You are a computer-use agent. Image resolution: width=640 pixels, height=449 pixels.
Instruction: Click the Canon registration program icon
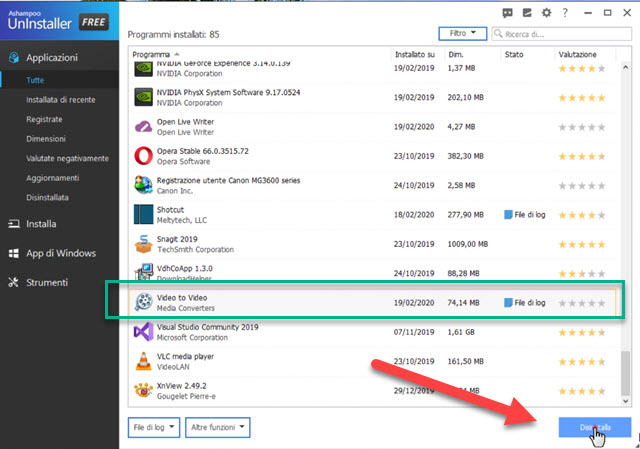point(144,185)
